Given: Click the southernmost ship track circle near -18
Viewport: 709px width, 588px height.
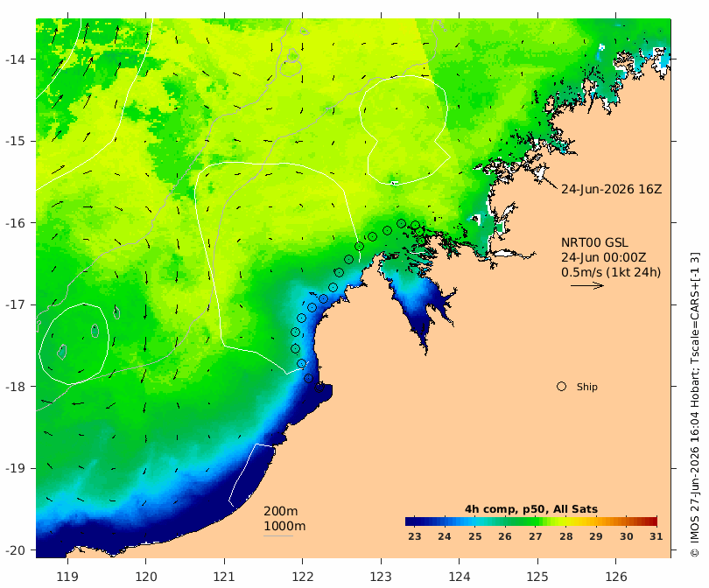Looking at the screenshot, I should (x=319, y=388).
